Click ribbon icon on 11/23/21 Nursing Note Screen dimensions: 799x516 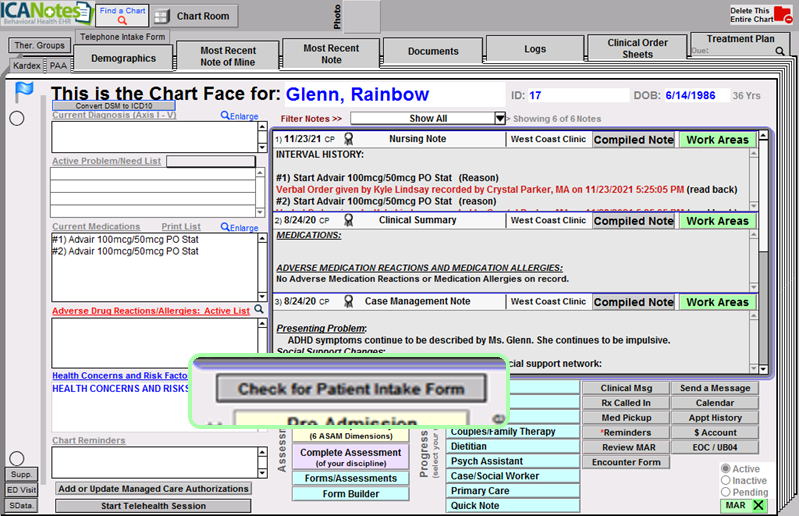pyautogui.click(x=349, y=140)
